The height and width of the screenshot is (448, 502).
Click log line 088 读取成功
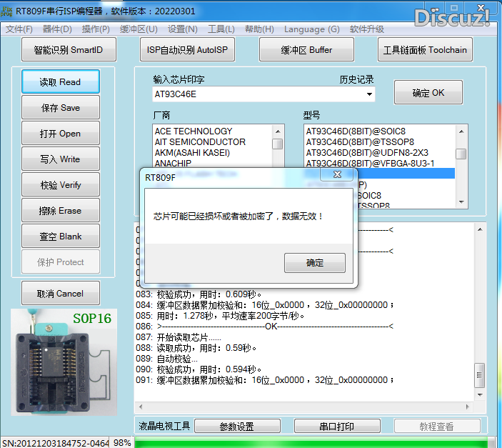pyautogui.click(x=196, y=348)
